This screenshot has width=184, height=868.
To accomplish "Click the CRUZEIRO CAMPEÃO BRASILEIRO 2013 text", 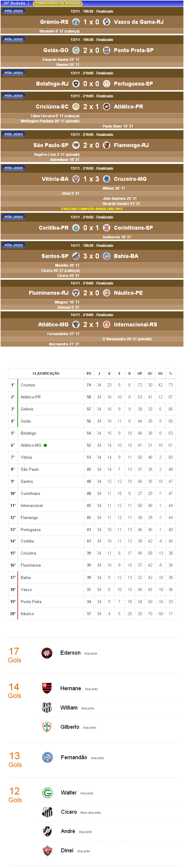I will (92, 209).
